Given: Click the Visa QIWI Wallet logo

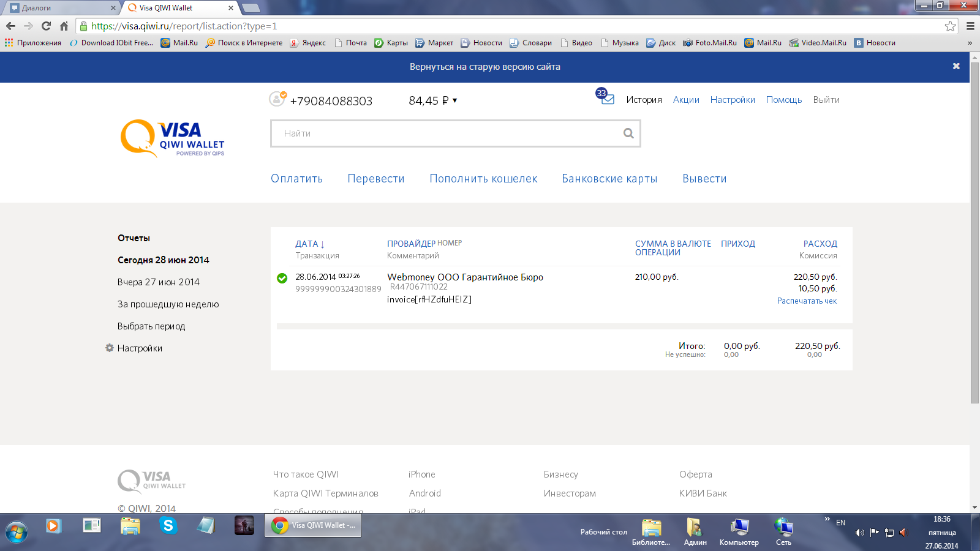Looking at the screenshot, I should pos(173,138).
